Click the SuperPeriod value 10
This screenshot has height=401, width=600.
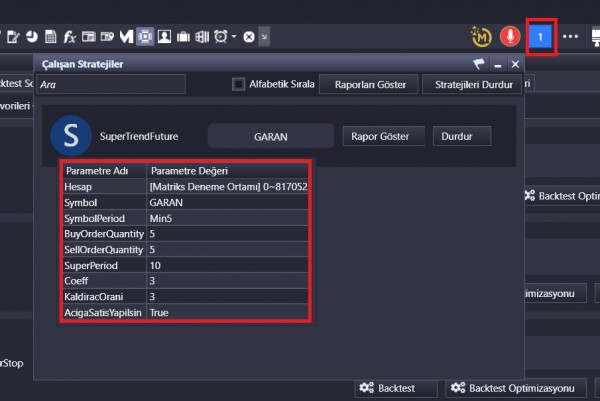tap(155, 265)
